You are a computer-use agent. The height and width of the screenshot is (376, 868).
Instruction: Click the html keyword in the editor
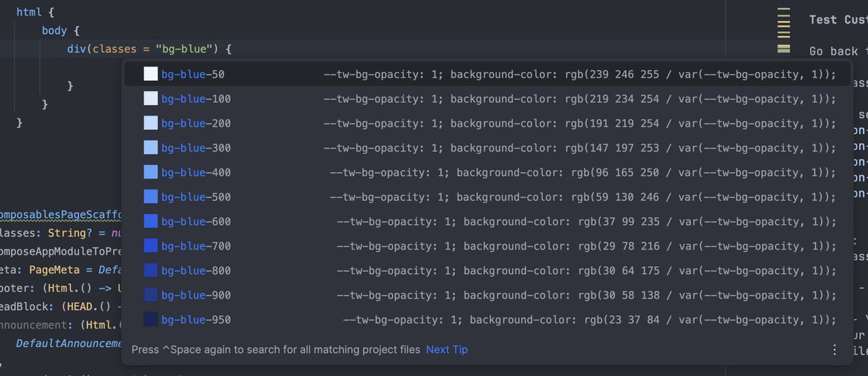[x=30, y=12]
